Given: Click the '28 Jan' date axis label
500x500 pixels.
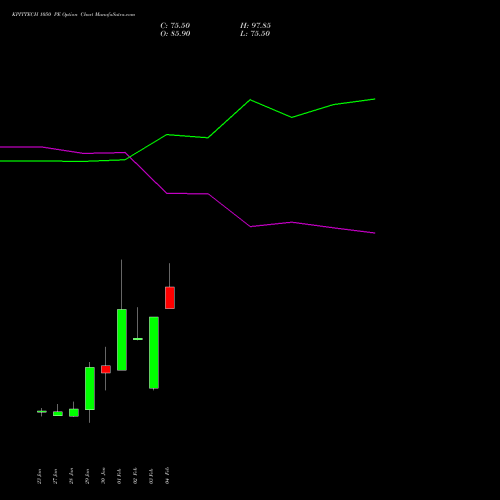Looking at the screenshot, I should (71, 476).
